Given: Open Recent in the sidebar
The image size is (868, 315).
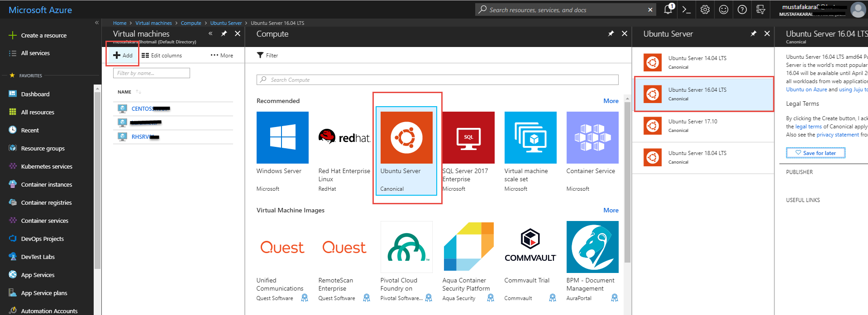Looking at the screenshot, I should coord(30,130).
